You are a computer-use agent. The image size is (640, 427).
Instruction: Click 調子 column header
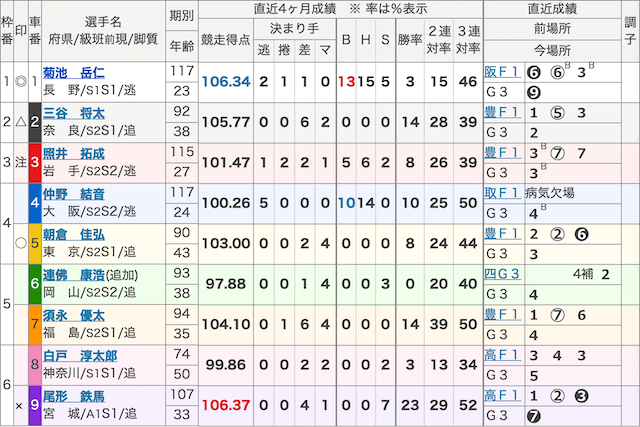630,31
